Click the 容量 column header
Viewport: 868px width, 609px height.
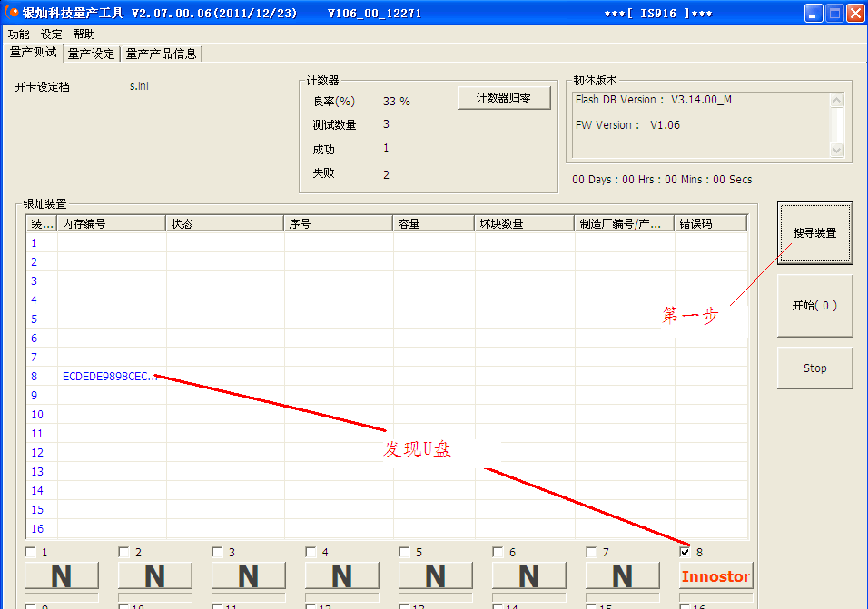(433, 223)
